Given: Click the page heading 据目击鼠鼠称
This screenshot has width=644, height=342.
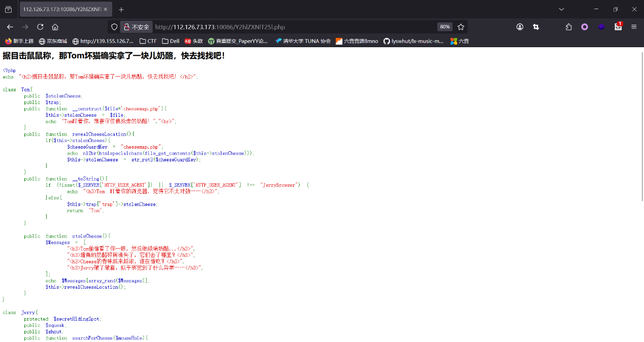Looking at the screenshot, I should (x=114, y=56).
